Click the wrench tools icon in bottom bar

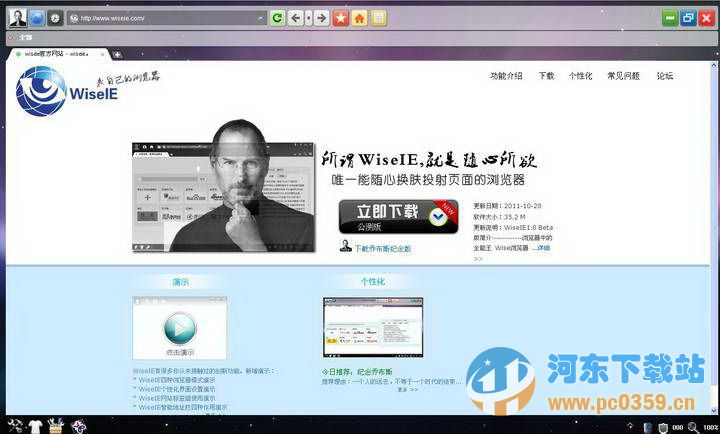click(x=15, y=426)
